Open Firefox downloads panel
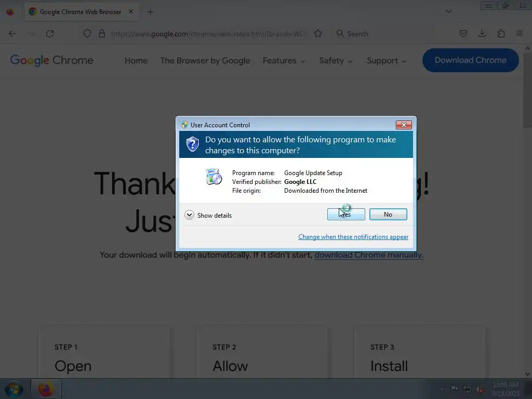 [x=482, y=33]
